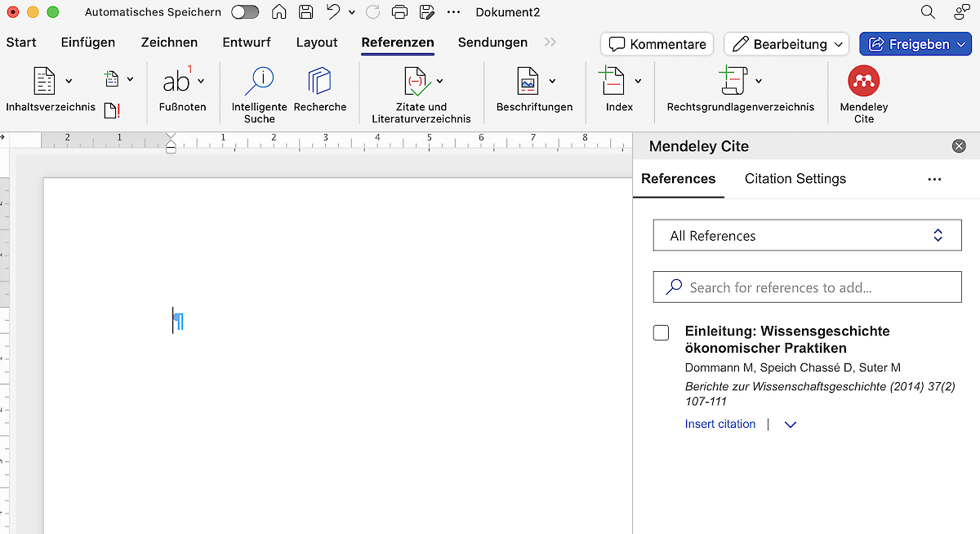Open the Recherche researcher tool
Screen dimensions: 980x534
pyautogui.click(x=319, y=82)
